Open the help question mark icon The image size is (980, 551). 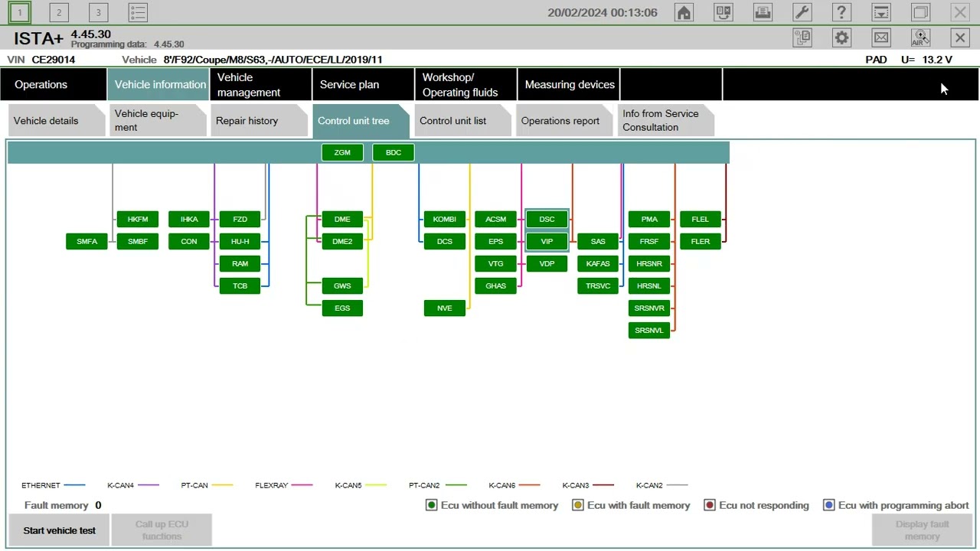coord(841,12)
